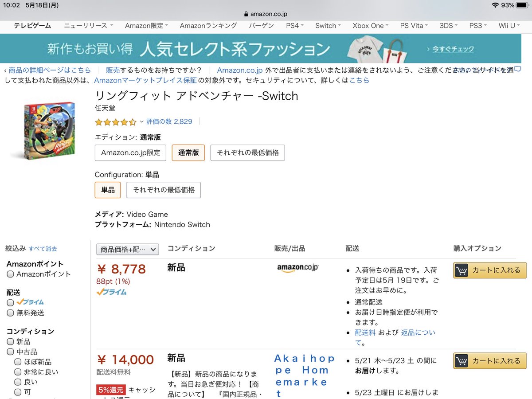
Task: Open the 3DS menu dropdown
Action: point(449,26)
